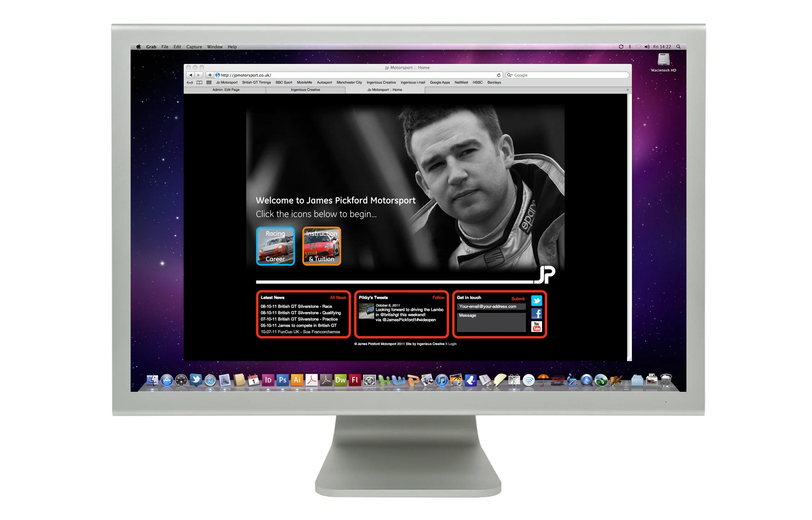Launch Illustrator from the dock

pyautogui.click(x=297, y=380)
